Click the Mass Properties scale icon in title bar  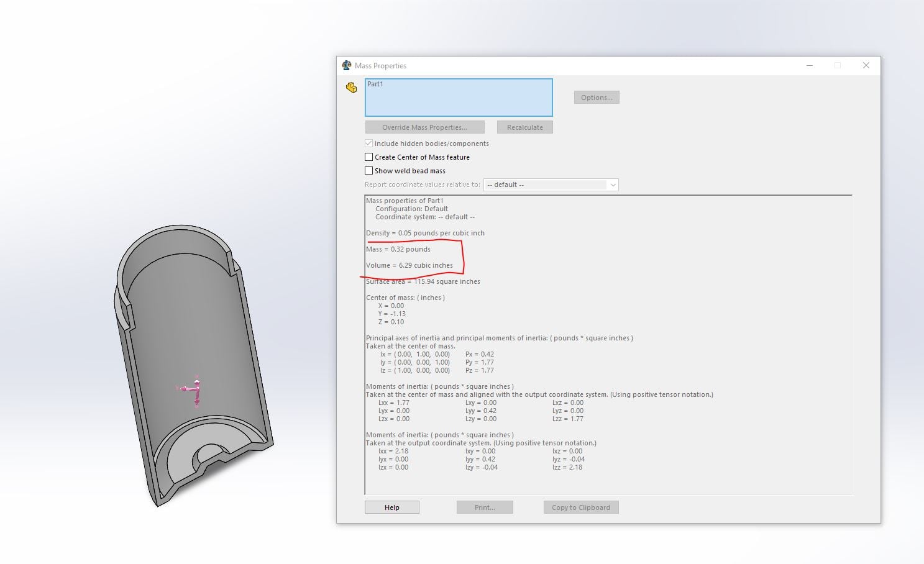pyautogui.click(x=347, y=65)
